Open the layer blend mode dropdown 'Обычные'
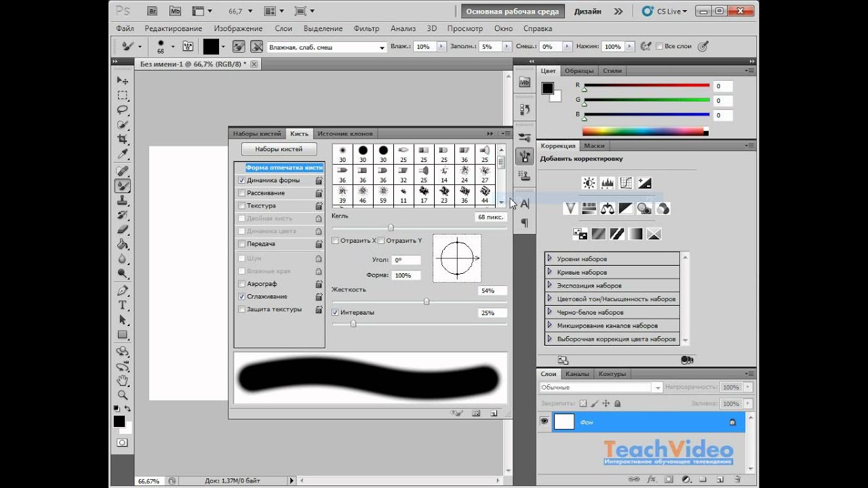Screen dimensions: 868x488 point(600,387)
